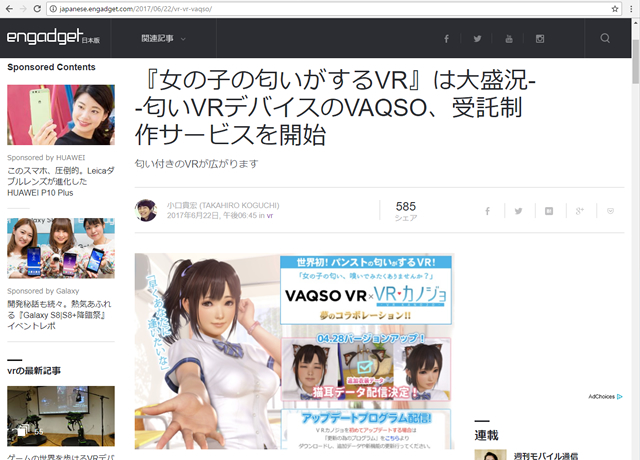Share the article on Facebook

pos(487,211)
